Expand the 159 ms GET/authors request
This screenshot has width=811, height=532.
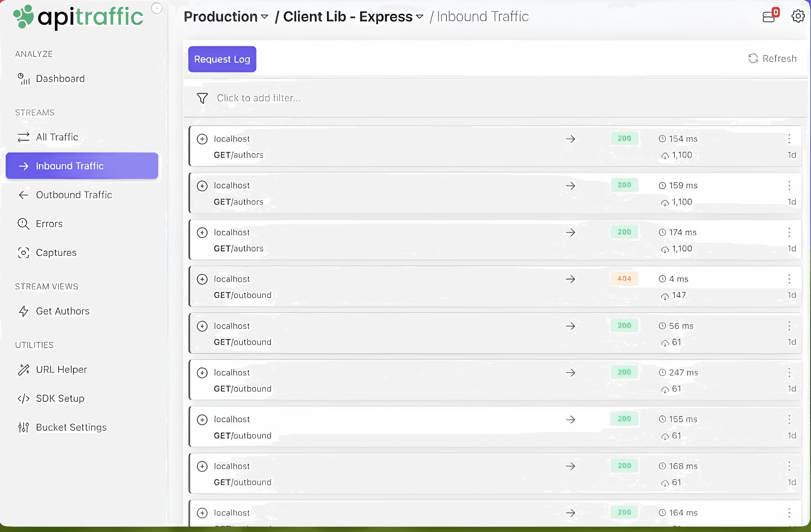coord(202,186)
